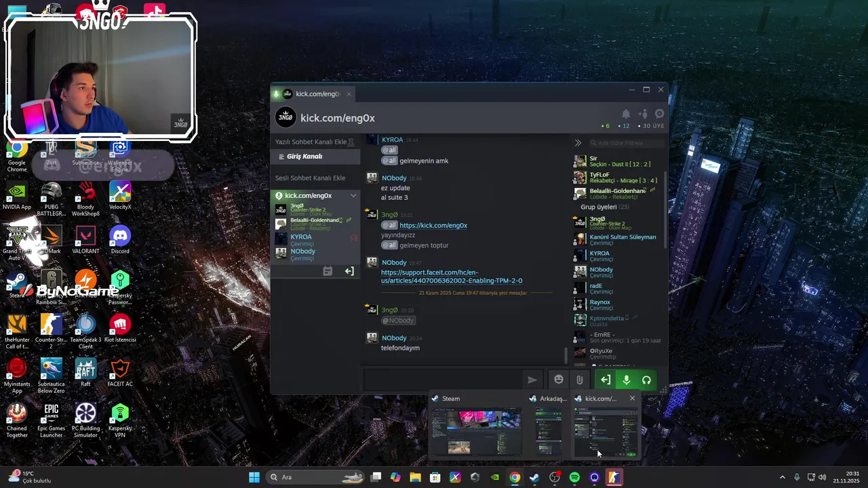The width and height of the screenshot is (868, 488).
Task: Click Sesli Sohbet Kanalı Ekle
Action: click(x=310, y=178)
